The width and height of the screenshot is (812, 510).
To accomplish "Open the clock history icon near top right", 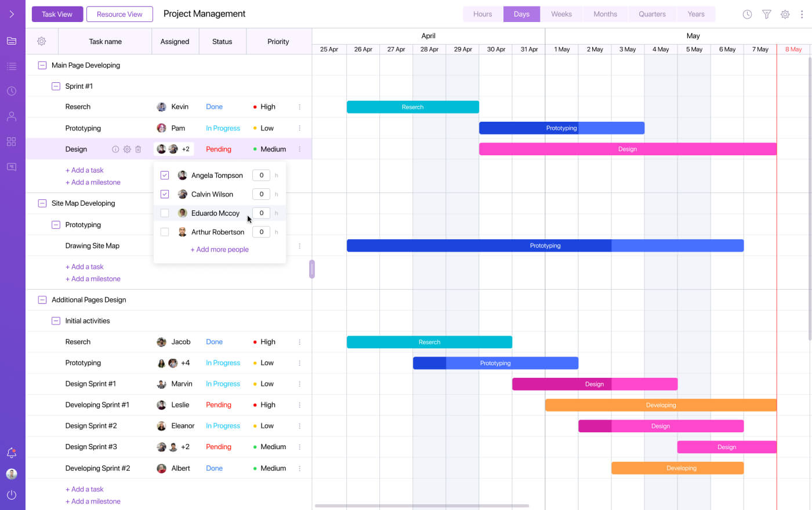I will 747,14.
